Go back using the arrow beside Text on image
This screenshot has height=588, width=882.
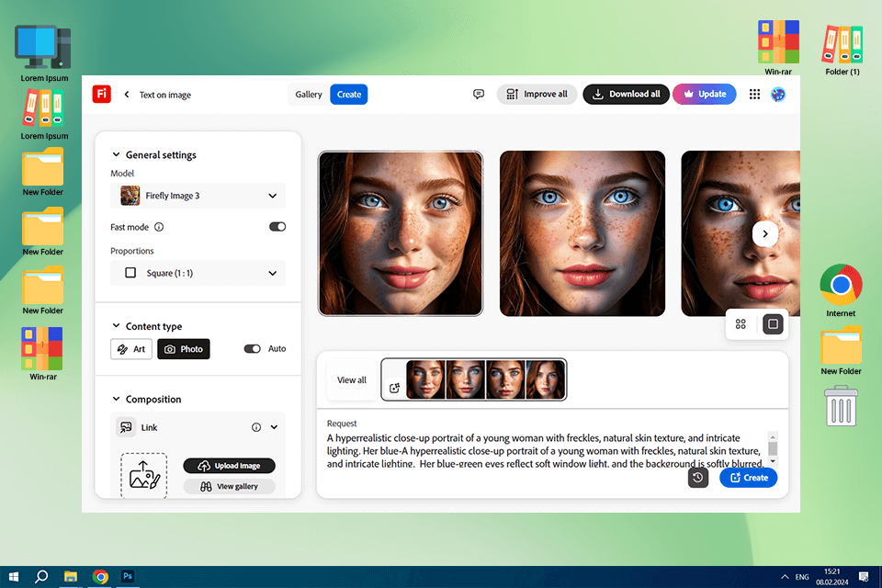[127, 95]
